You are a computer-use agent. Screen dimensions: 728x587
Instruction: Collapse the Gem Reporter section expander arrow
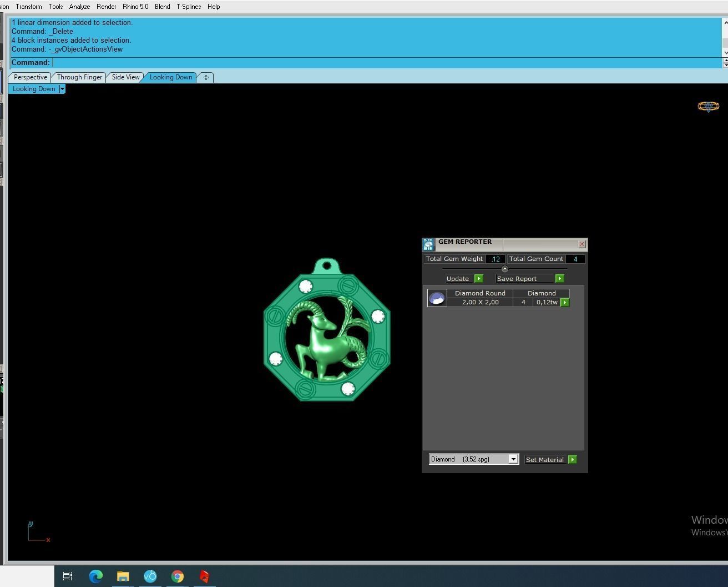504,269
